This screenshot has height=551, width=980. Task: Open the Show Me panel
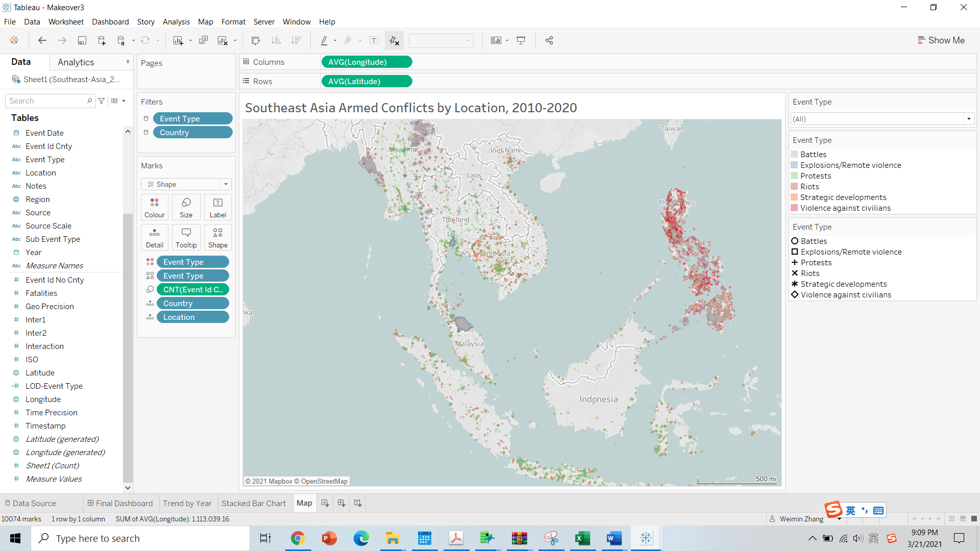point(941,40)
